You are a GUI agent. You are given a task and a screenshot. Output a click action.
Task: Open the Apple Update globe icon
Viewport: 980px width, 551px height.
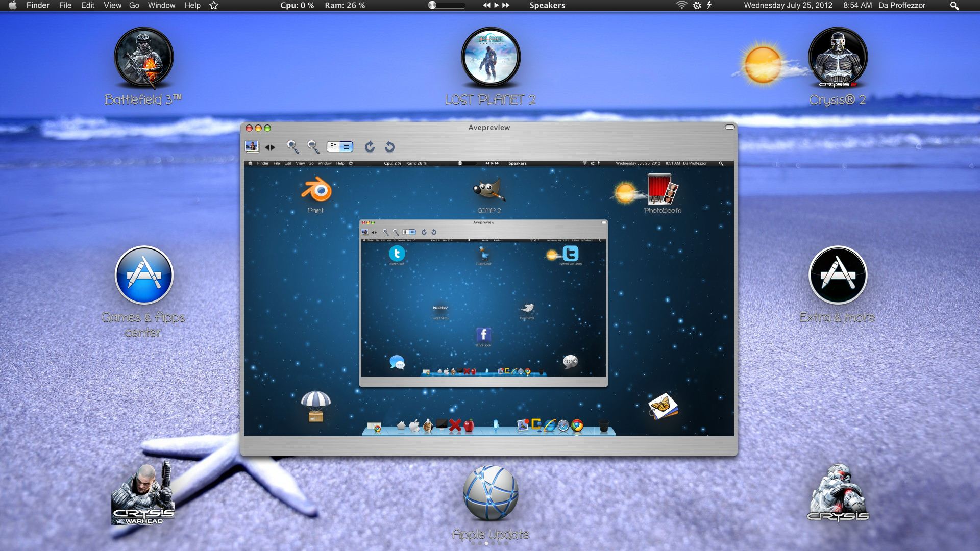pos(491,494)
